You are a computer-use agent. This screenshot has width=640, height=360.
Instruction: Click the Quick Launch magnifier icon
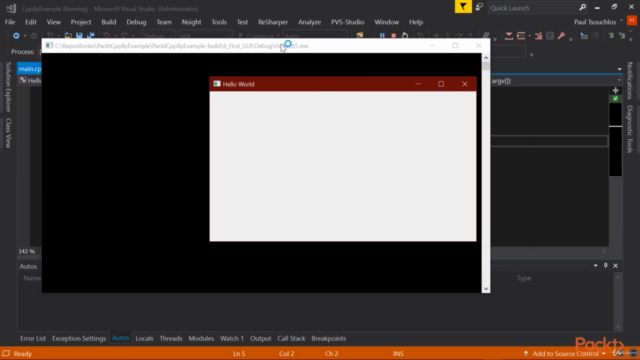[x=582, y=7]
